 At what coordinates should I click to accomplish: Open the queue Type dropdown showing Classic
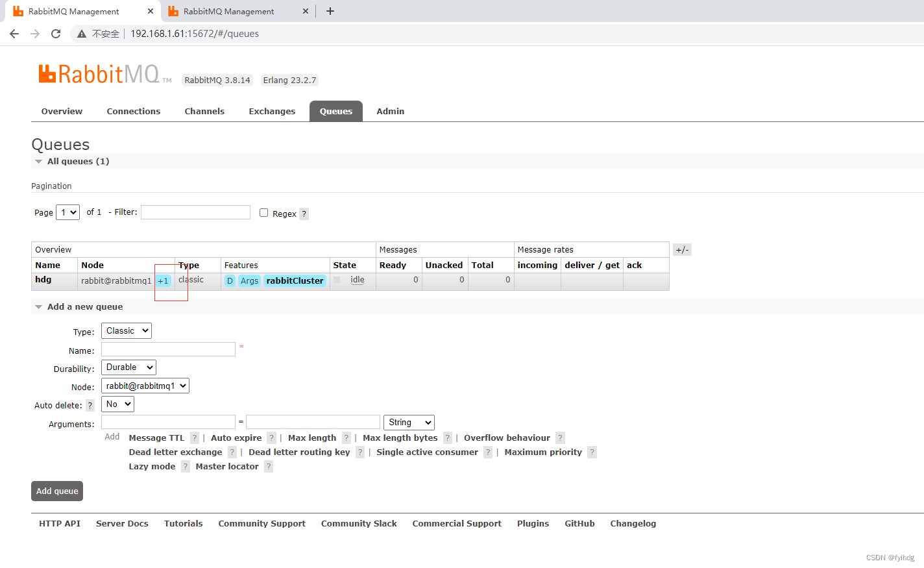(126, 331)
